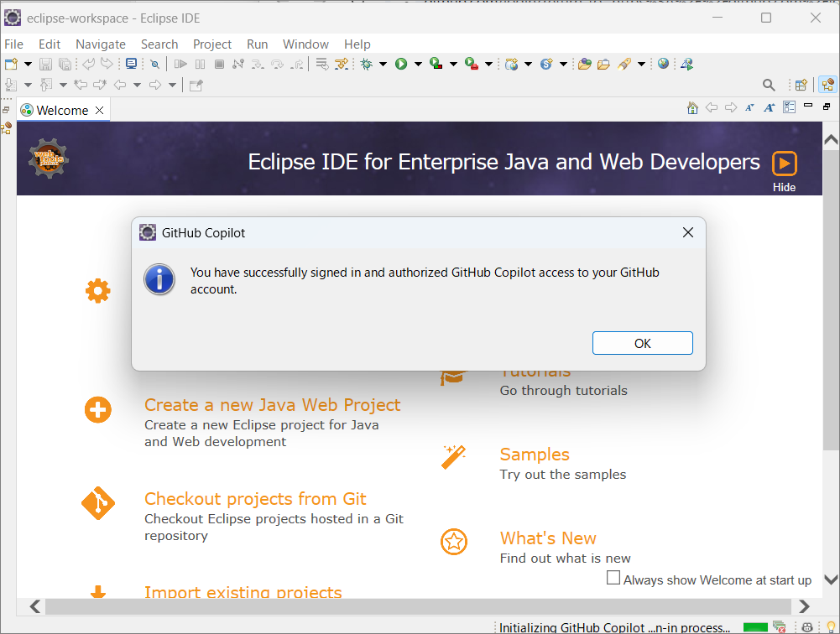Click the Open Console monitor icon
The width and height of the screenshot is (840, 634).
point(131,64)
